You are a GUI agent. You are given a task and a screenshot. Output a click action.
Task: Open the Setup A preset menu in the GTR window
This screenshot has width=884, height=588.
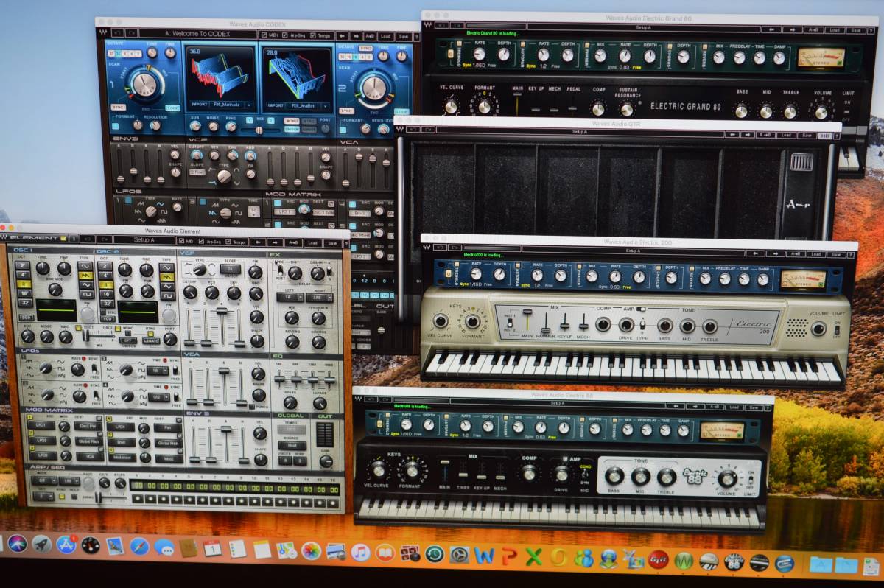[580, 133]
